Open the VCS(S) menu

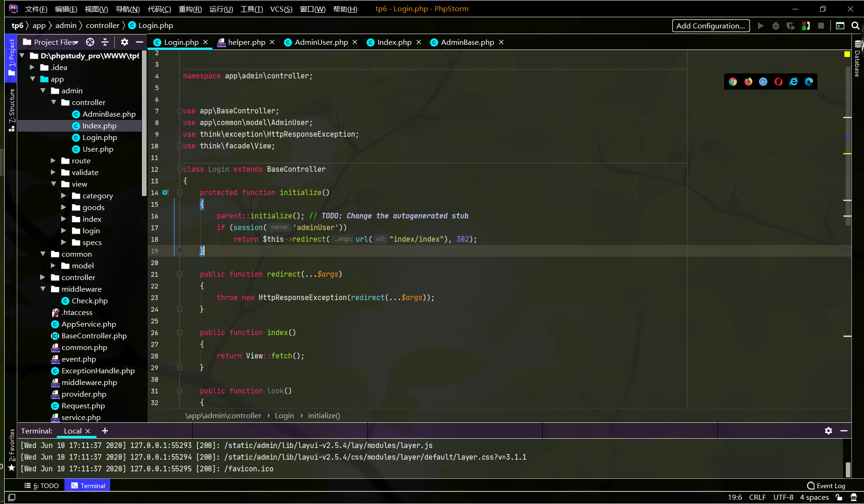(281, 9)
